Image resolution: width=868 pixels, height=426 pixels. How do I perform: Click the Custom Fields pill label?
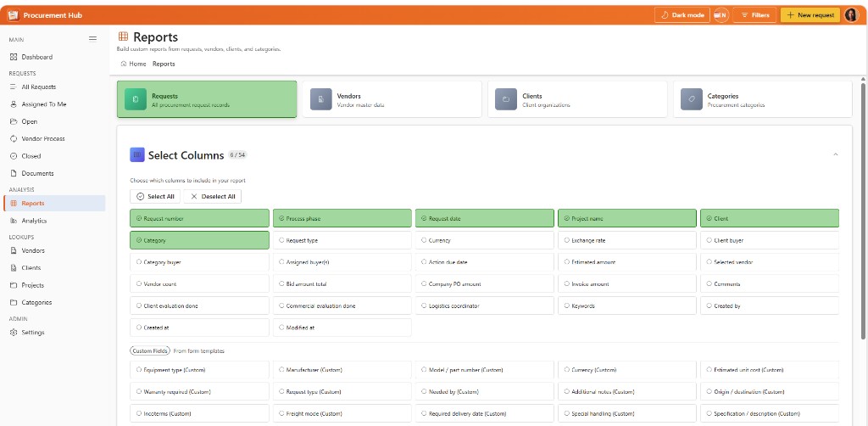tap(150, 351)
